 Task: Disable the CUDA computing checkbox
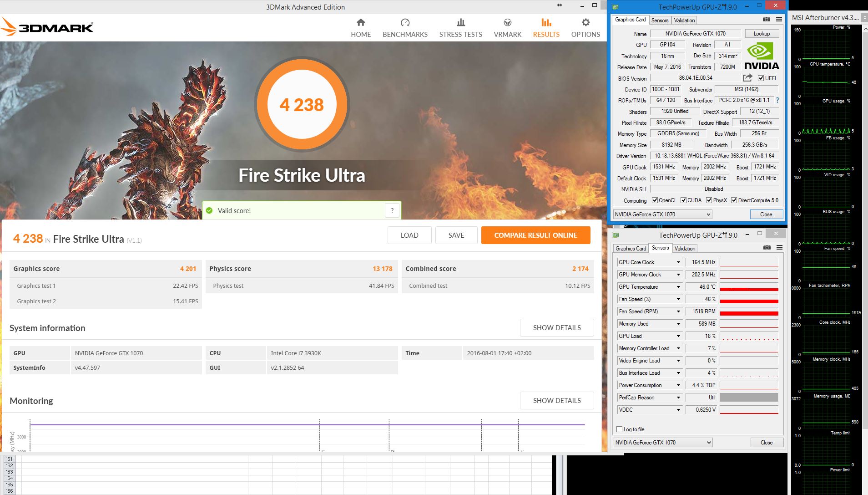click(x=684, y=200)
